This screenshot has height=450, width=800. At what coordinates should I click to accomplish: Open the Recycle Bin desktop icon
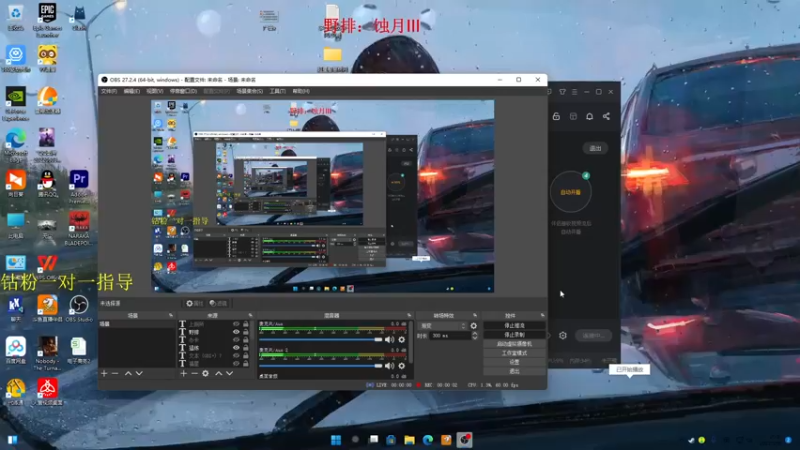coord(15,17)
